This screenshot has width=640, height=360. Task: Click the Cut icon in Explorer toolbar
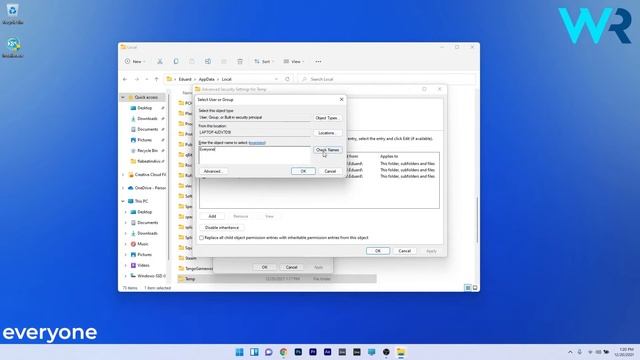pos(160,61)
